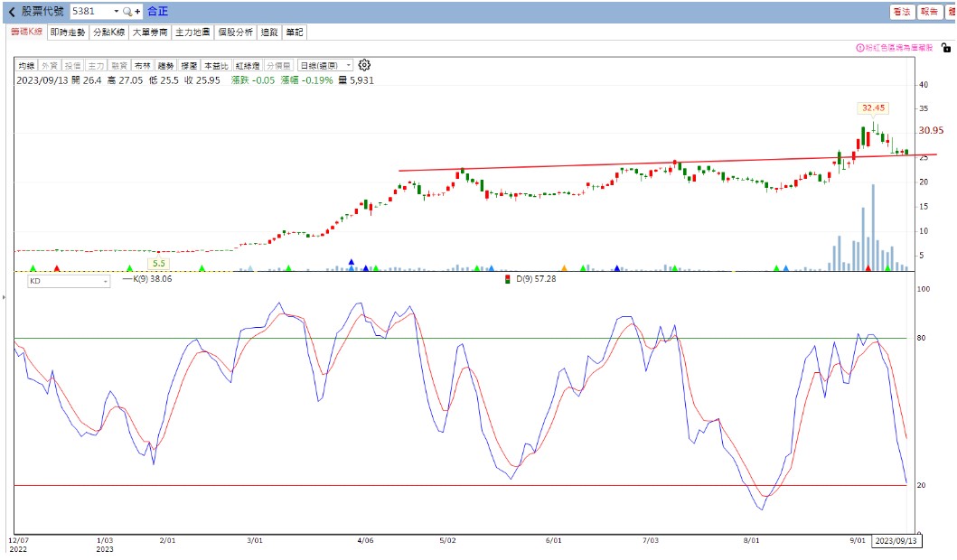The width and height of the screenshot is (957, 560).
Task: Toggle the 均線 moving average overlay
Action: tap(26, 65)
